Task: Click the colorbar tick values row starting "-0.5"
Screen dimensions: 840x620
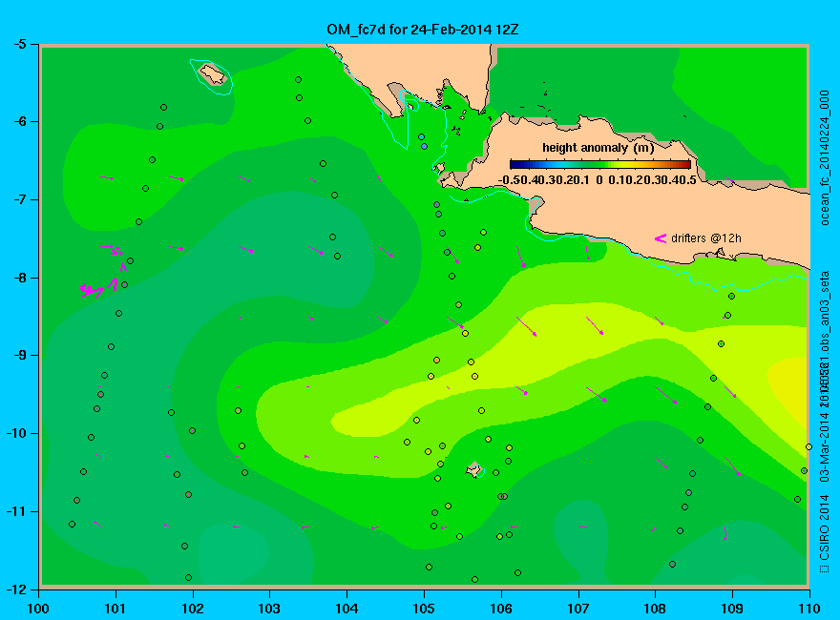Action: (598, 180)
